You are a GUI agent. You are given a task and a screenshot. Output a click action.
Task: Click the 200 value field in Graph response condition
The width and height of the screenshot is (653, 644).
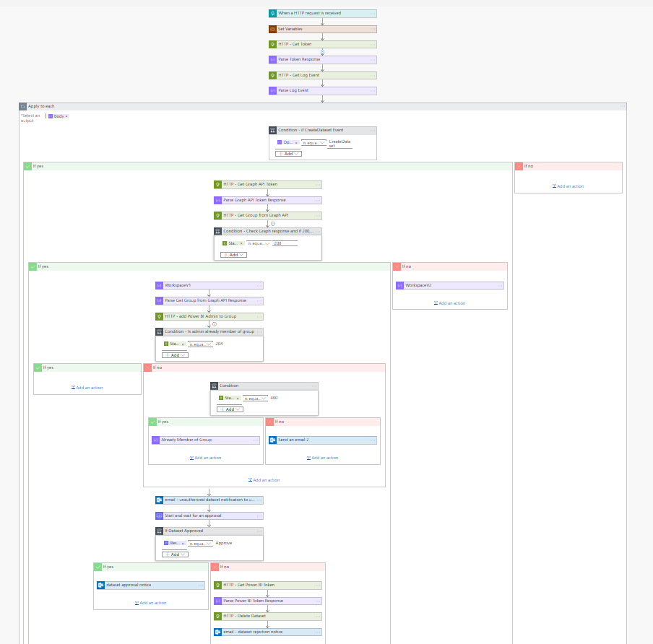click(x=285, y=243)
